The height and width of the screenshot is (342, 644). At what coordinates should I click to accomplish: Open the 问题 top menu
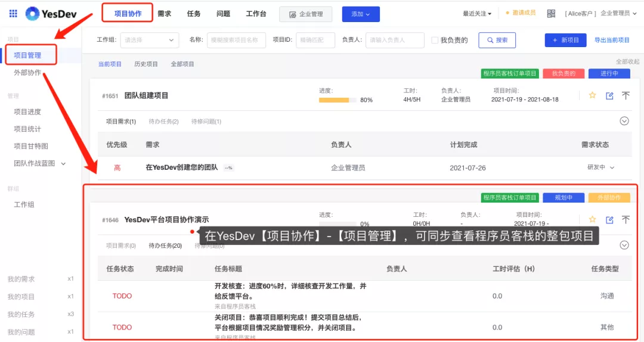tap(223, 14)
